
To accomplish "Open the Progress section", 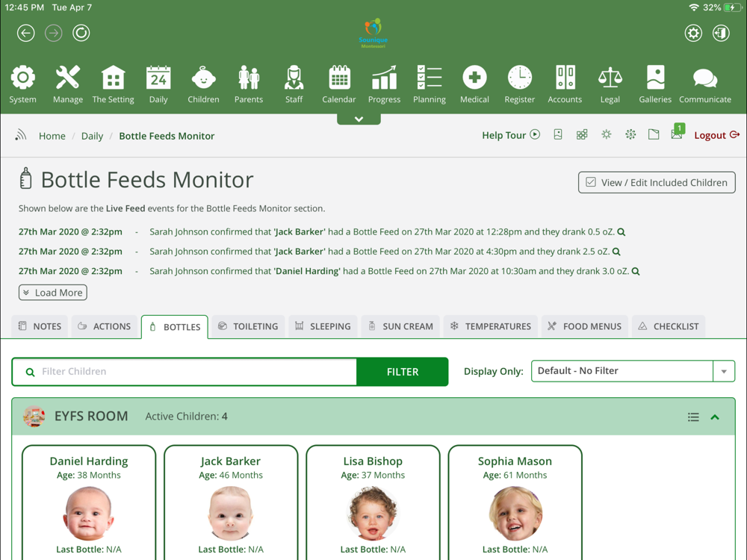I will [384, 84].
